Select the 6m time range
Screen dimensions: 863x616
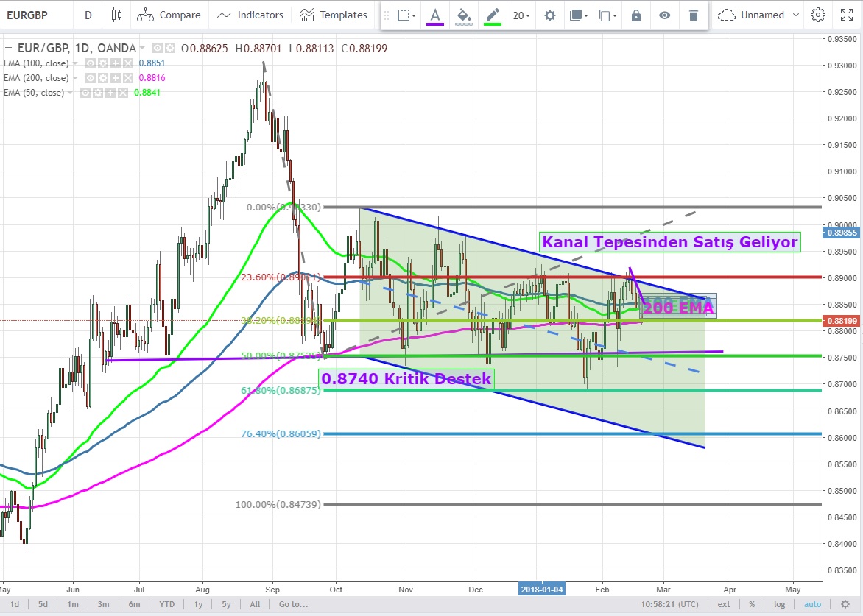(134, 604)
